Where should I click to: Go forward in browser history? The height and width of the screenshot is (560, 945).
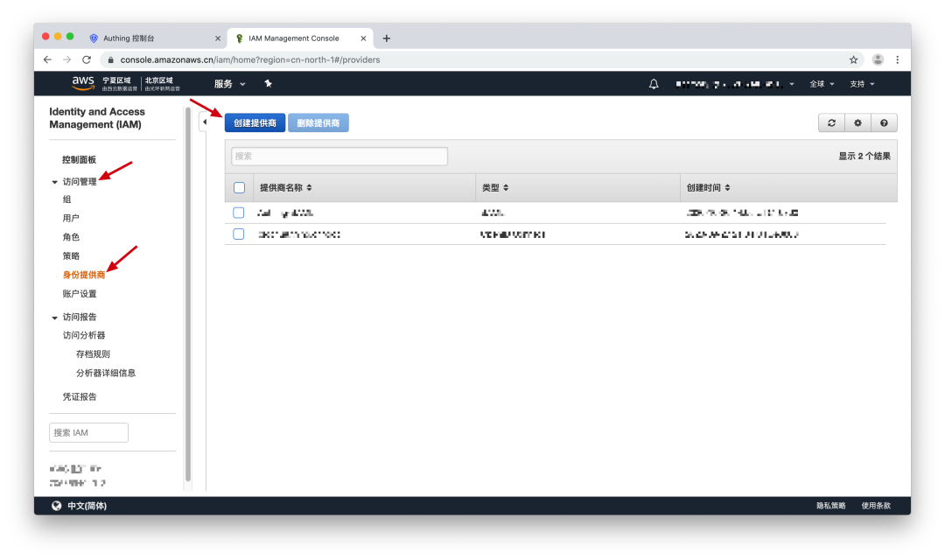click(x=66, y=59)
